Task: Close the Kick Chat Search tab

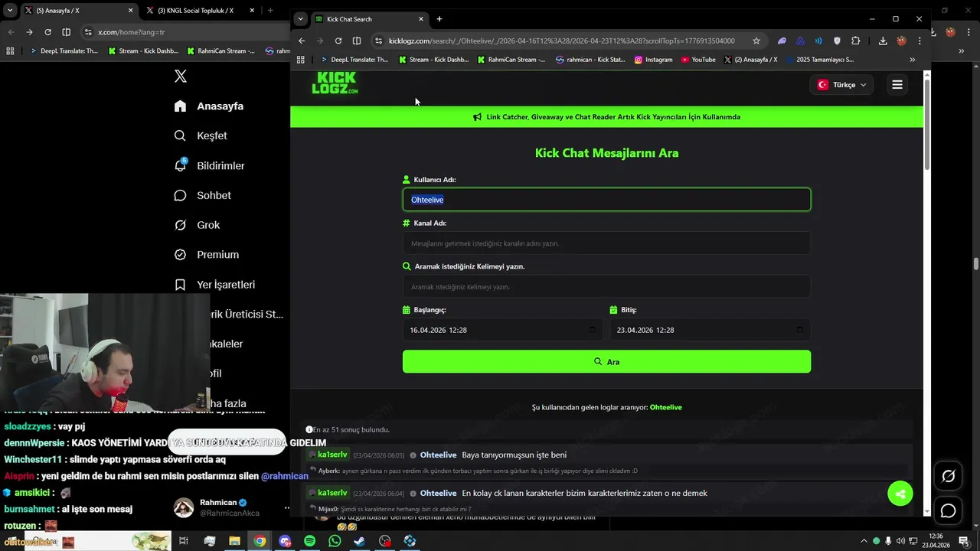Action: 421,19
